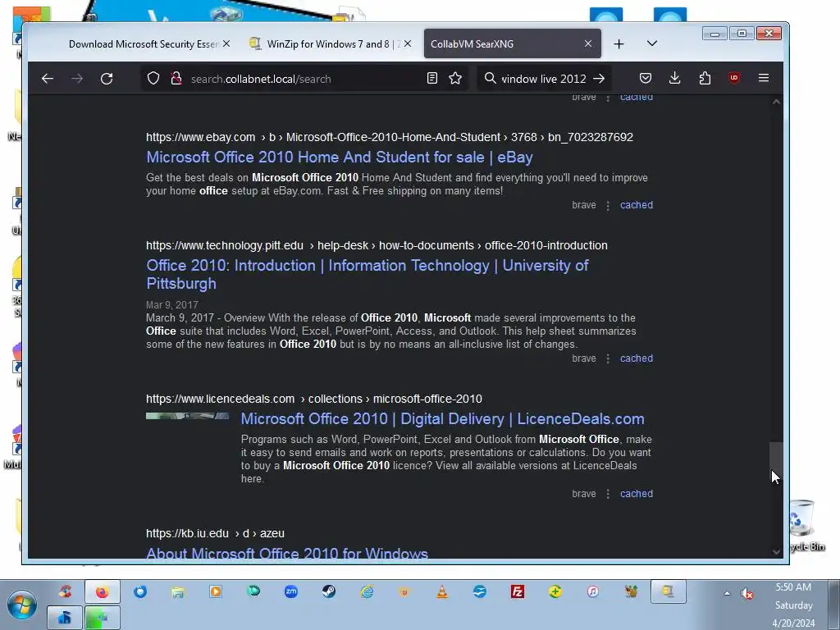Open the uBlock Origin extension
840x630 pixels.
[734, 78]
